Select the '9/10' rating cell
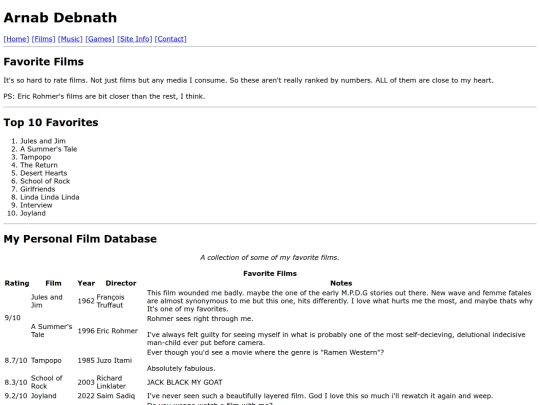Screen dimensions: 540x405 tap(12, 318)
